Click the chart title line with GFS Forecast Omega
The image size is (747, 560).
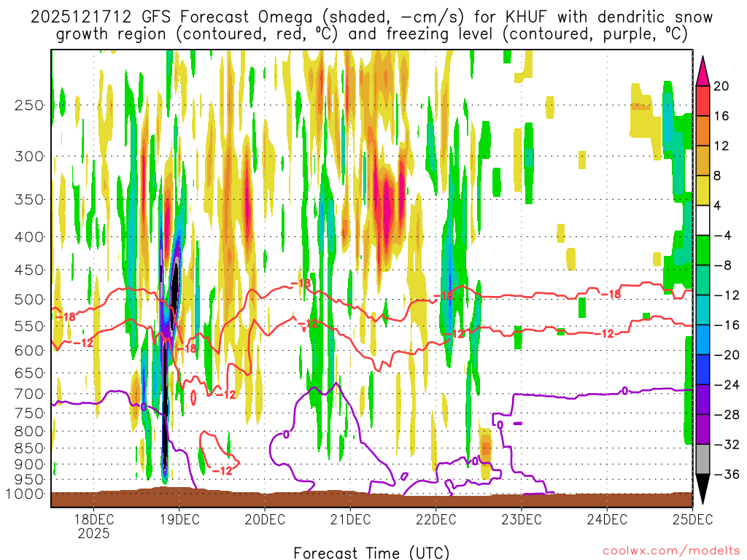371,17
